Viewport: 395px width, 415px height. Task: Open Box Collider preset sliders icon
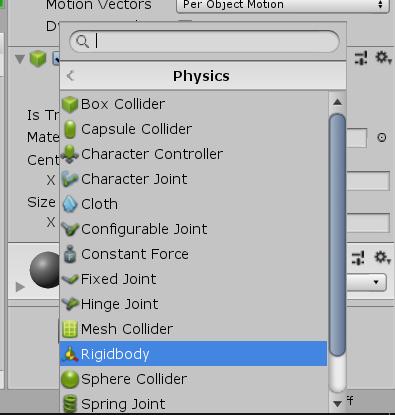(361, 58)
